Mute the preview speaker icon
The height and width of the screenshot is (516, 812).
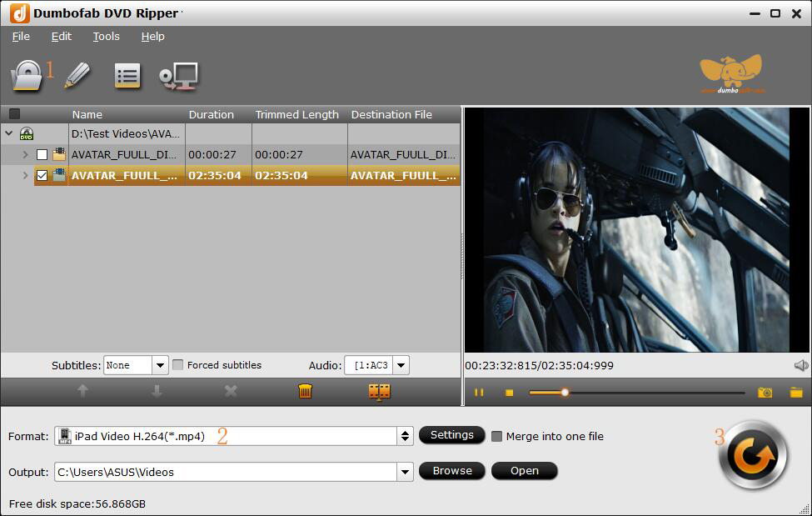[800, 365]
